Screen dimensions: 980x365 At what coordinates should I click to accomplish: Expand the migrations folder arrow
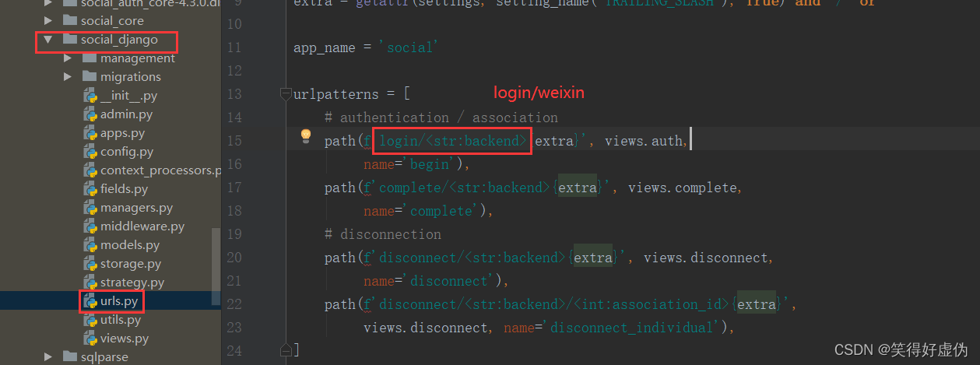pyautogui.click(x=68, y=76)
